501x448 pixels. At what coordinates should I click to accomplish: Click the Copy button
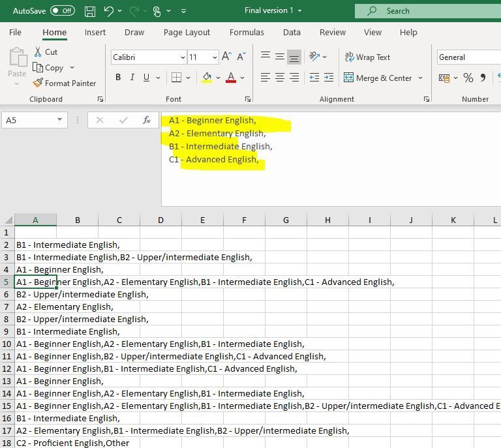[48, 68]
